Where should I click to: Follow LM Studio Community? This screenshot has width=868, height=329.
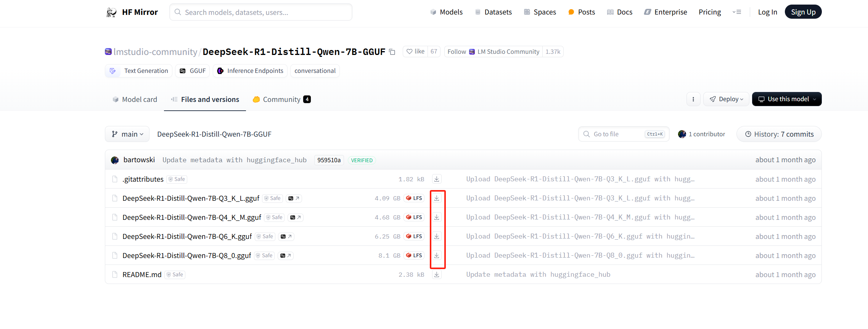click(493, 52)
